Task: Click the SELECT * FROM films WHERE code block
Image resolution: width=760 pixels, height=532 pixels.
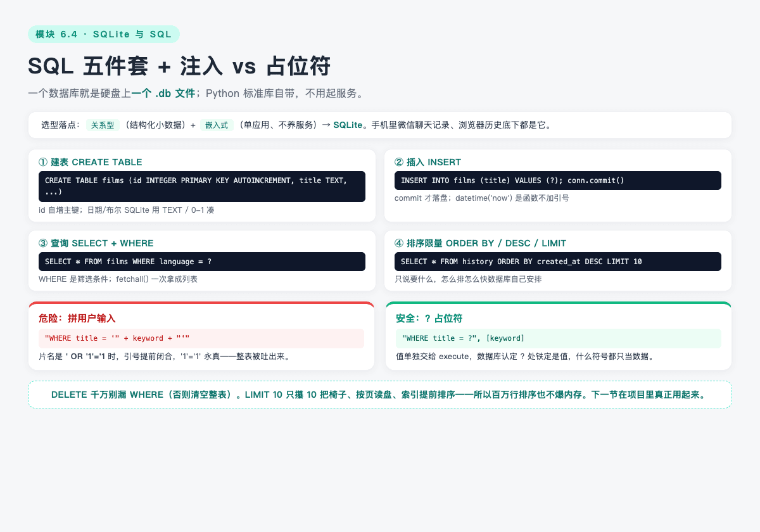Action: (x=202, y=262)
